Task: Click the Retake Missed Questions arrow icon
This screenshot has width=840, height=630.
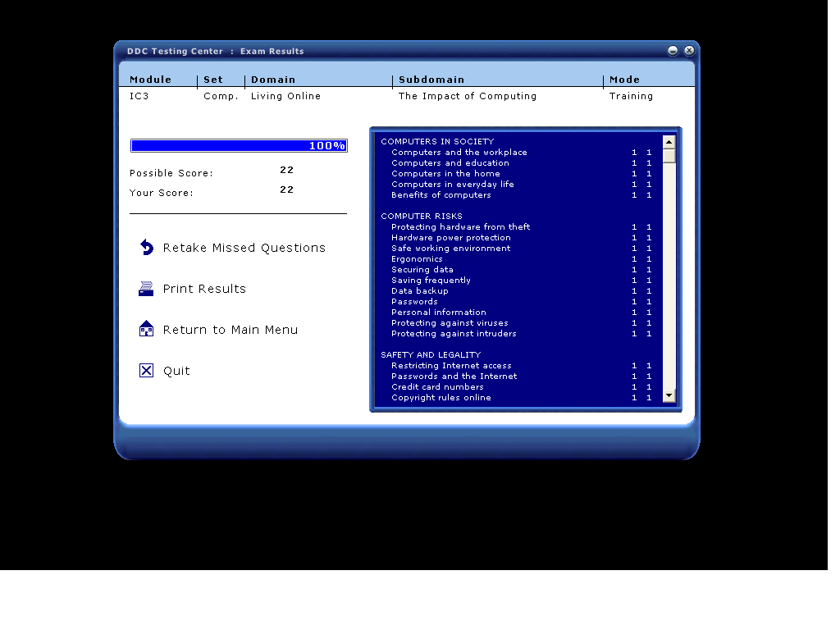Action: [146, 248]
